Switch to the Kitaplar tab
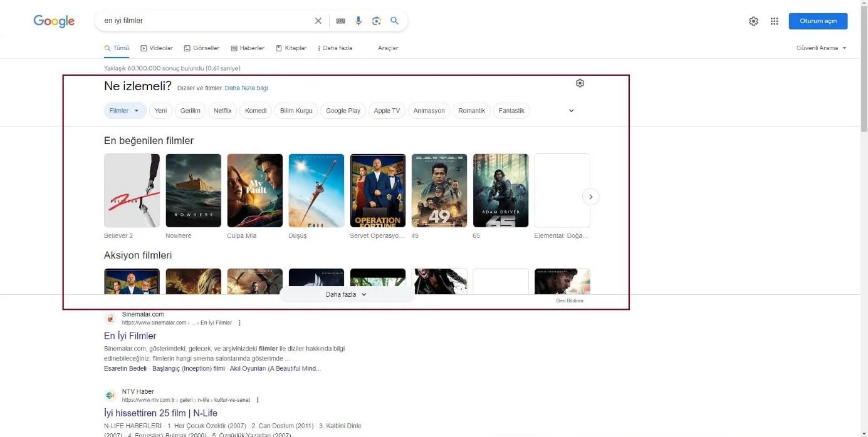 click(x=291, y=48)
